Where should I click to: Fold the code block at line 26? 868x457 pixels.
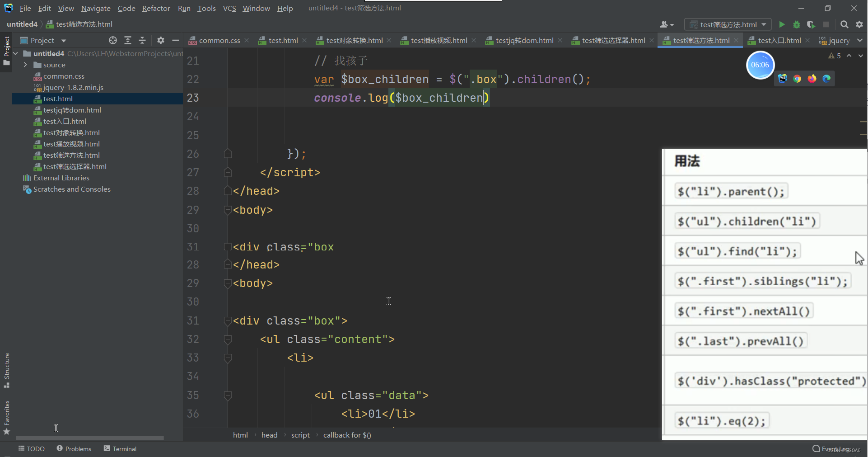tap(228, 154)
